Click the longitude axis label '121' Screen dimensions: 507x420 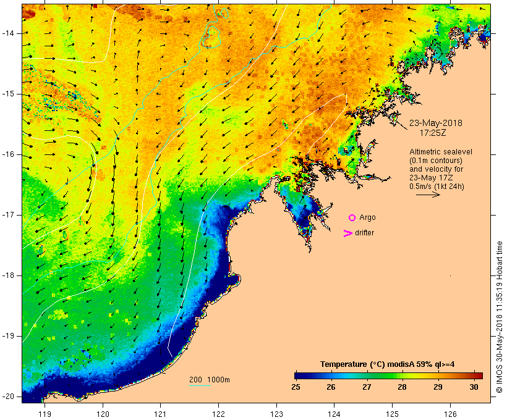click(160, 414)
